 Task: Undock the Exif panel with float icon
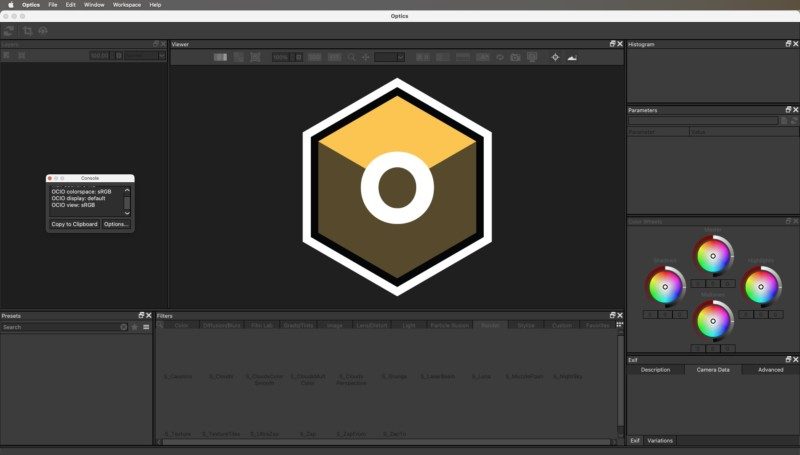[x=788, y=360]
